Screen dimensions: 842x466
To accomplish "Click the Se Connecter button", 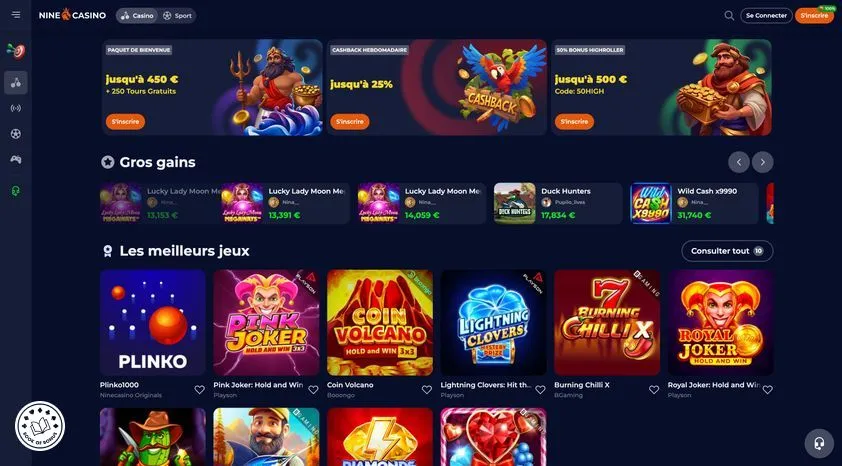I will coord(766,16).
